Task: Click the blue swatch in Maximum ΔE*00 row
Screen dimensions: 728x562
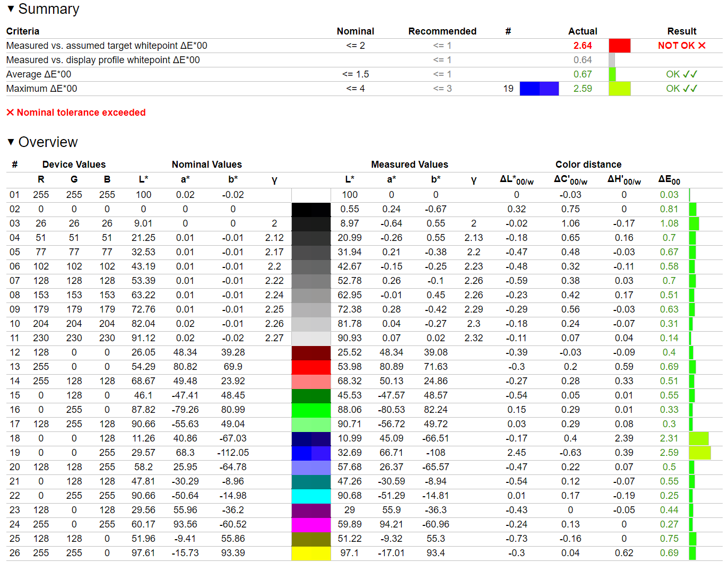Action: point(539,89)
